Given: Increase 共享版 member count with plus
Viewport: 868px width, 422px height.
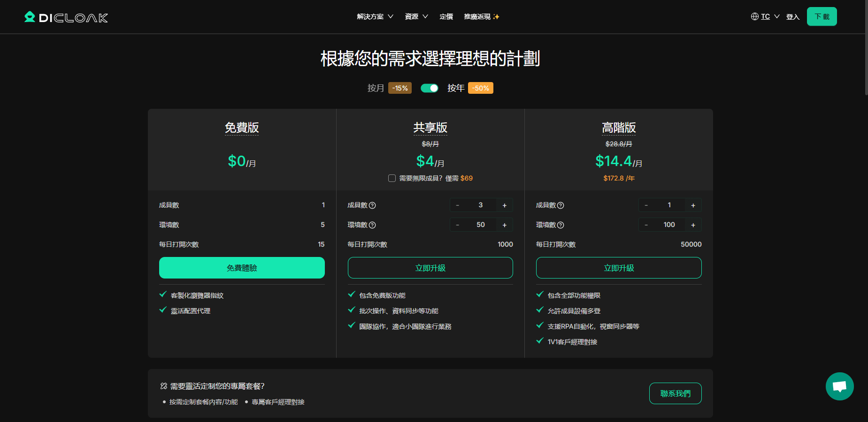Looking at the screenshot, I should coord(505,205).
